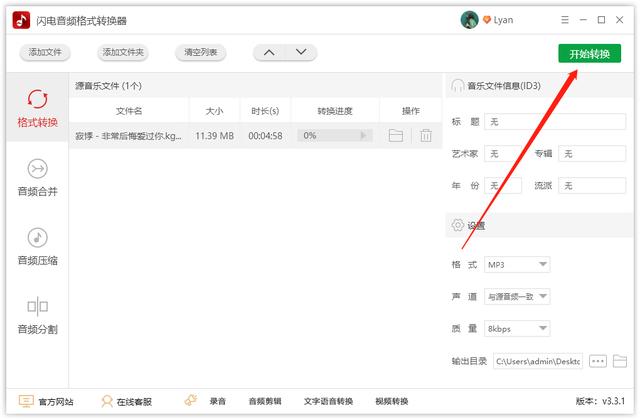Click the 标题 title input field
Screen dimensions: 640x420
tap(555, 122)
